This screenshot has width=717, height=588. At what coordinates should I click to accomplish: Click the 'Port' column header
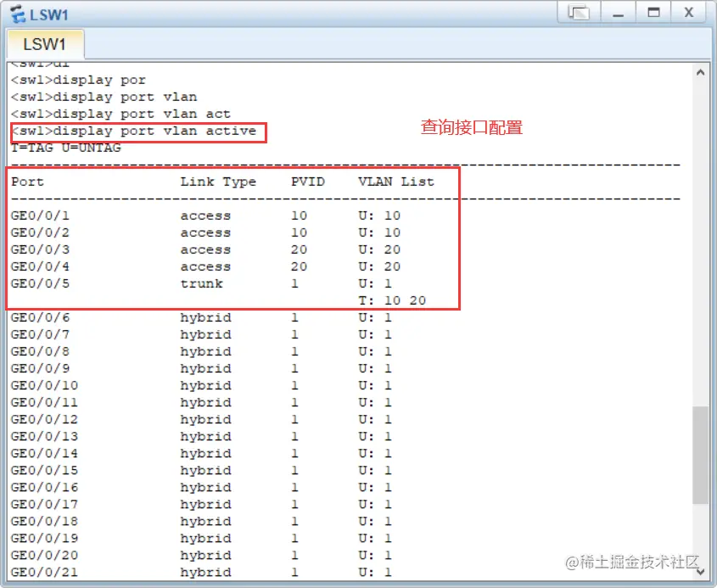coord(27,182)
